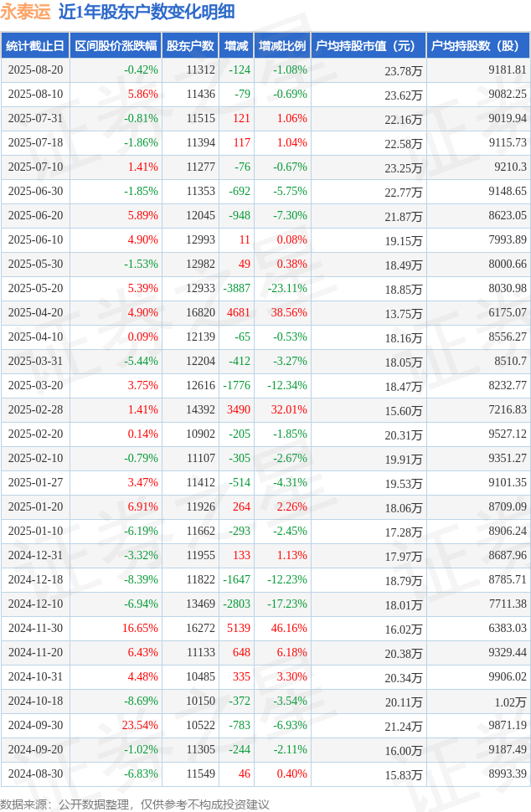531x812 pixels.
Task: Select the 增减比例 column header
Action: click(x=282, y=45)
